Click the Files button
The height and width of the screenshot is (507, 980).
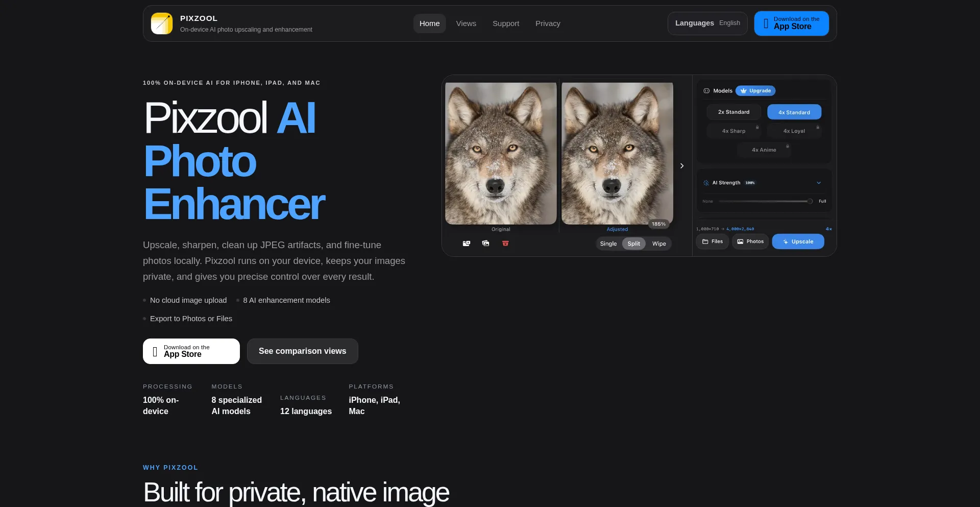pyautogui.click(x=713, y=242)
